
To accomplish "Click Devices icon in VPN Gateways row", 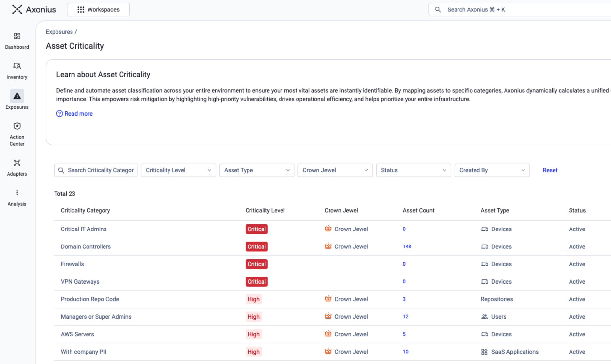I will 485,282.
